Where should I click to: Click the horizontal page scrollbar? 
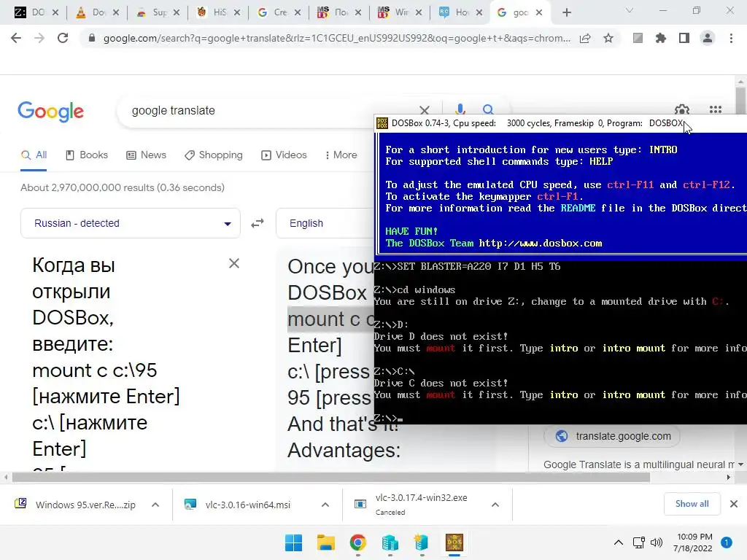[330, 477]
